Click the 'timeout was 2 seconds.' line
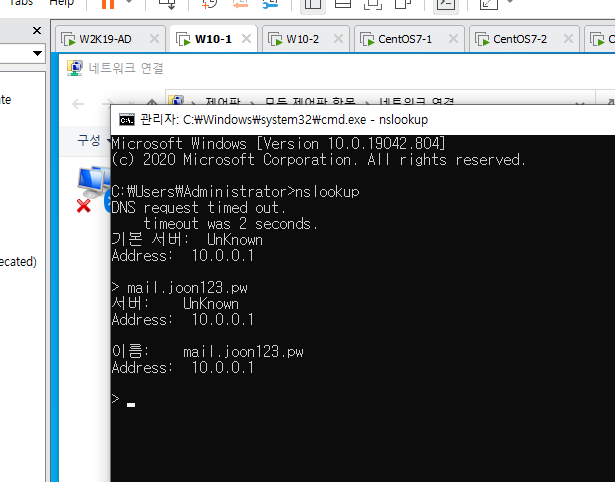 pos(231,224)
